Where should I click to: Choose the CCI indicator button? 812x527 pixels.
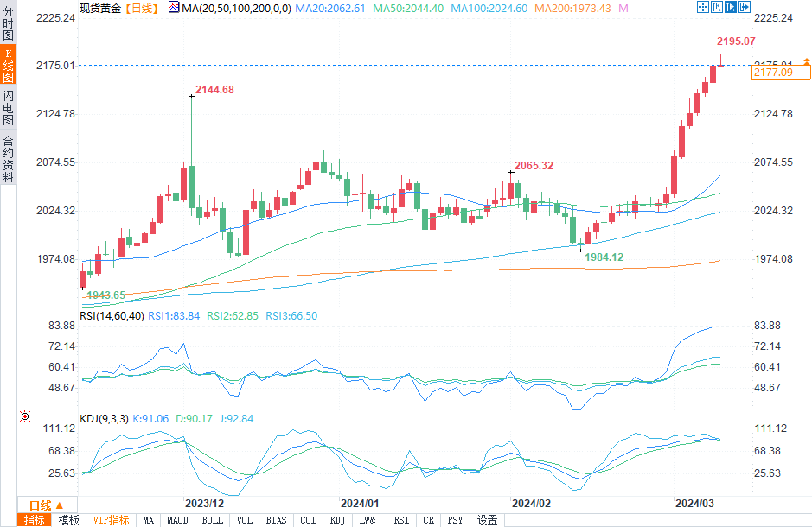308,520
